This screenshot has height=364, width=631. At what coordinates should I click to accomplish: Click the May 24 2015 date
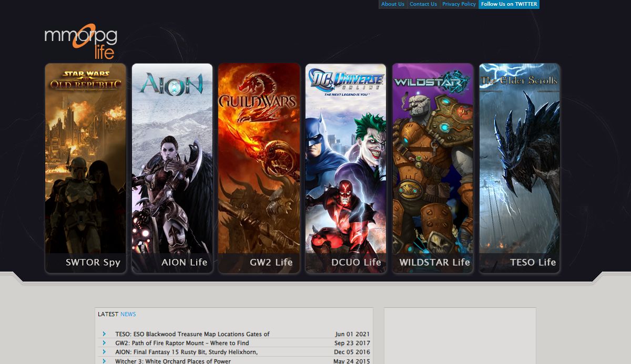pos(352,361)
